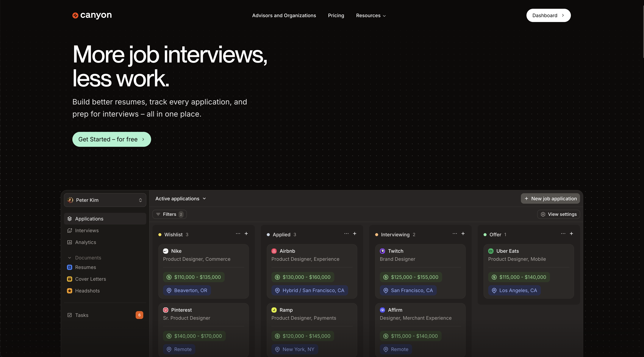Open Interviews from the sidebar
Screen dimensions: 644x357
pos(87,230)
